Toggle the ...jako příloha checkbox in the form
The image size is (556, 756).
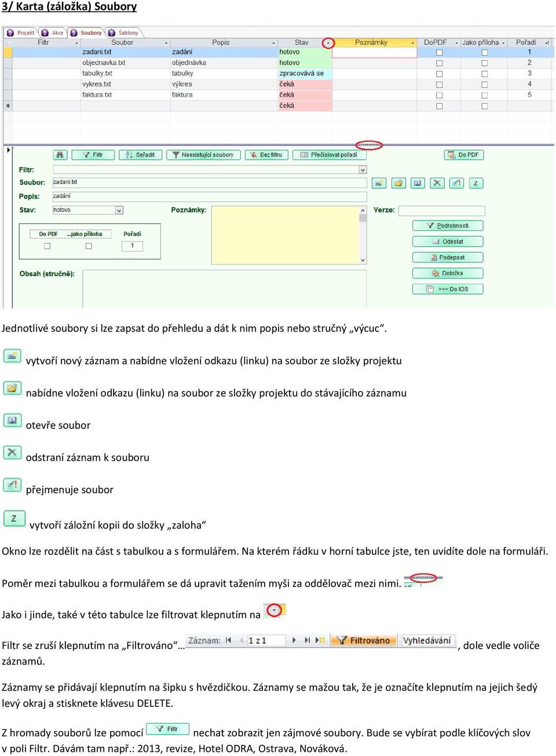point(89,246)
